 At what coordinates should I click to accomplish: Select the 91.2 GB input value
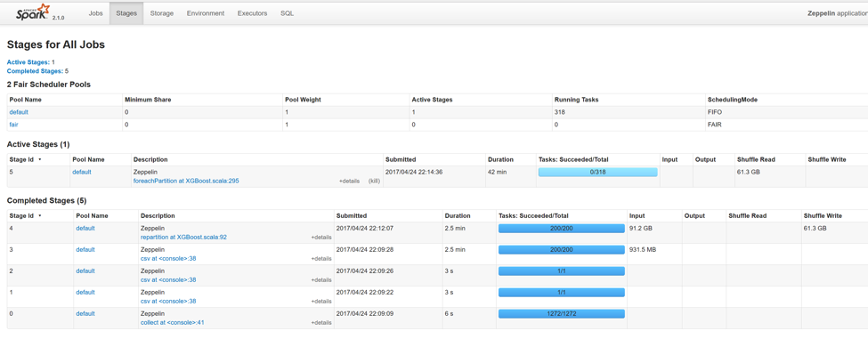click(641, 228)
